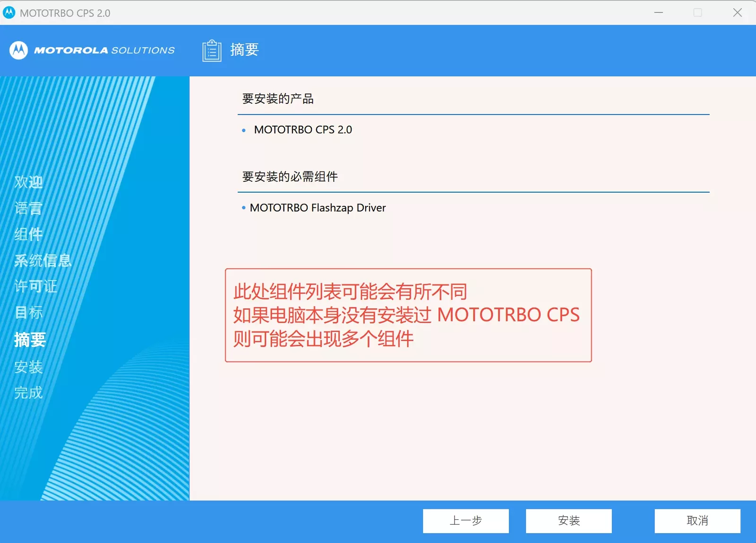The width and height of the screenshot is (756, 543).
Task: Click the MOTOTRBO CPS 2.0 product item
Action: pos(303,130)
